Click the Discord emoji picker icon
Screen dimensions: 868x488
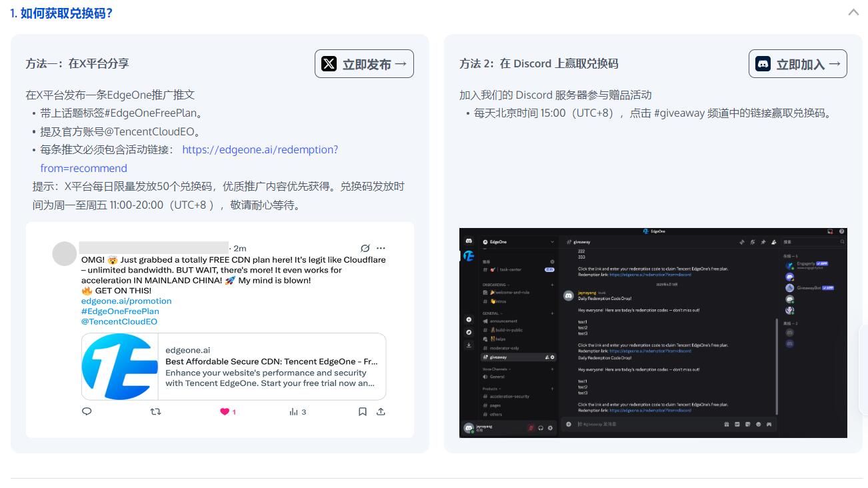pyautogui.click(x=759, y=424)
